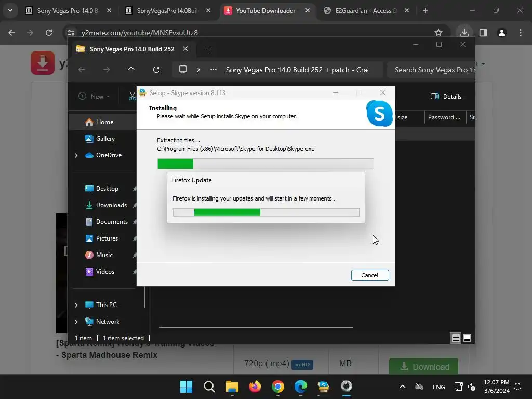
Task: Click the Firefox Update progress bar
Action: point(266,212)
